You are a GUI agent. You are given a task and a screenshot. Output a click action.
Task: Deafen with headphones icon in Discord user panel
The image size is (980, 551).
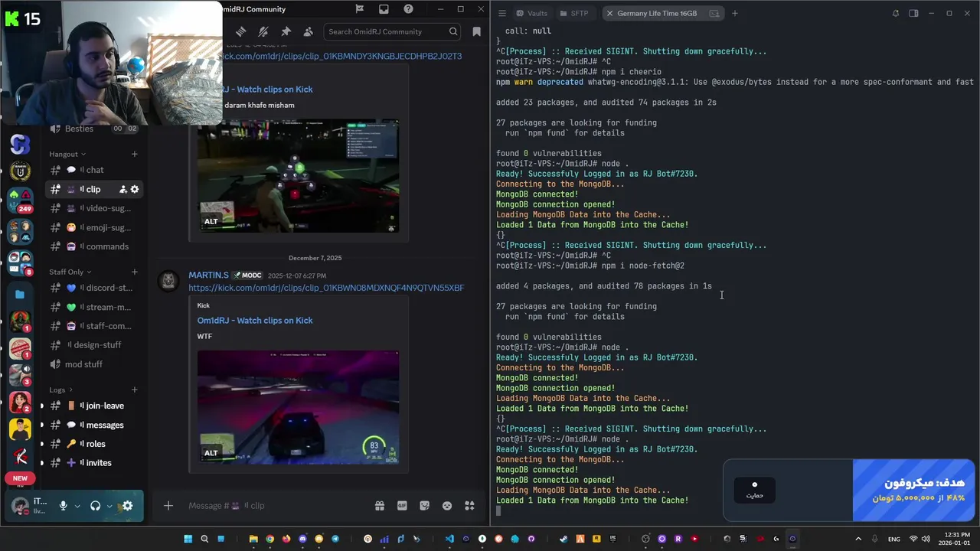coord(96,506)
